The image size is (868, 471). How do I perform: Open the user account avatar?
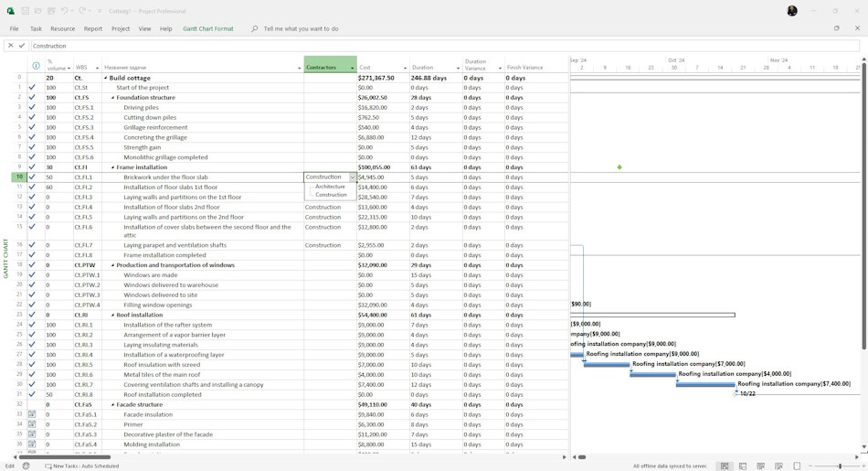792,11
